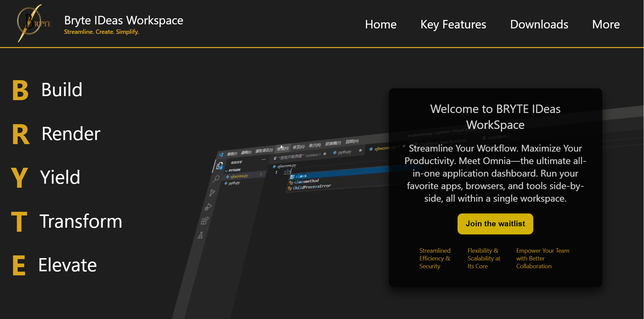The width and height of the screenshot is (644, 319).
Task: Open the Streamlined Efficiency & Security link
Action: pyautogui.click(x=435, y=258)
